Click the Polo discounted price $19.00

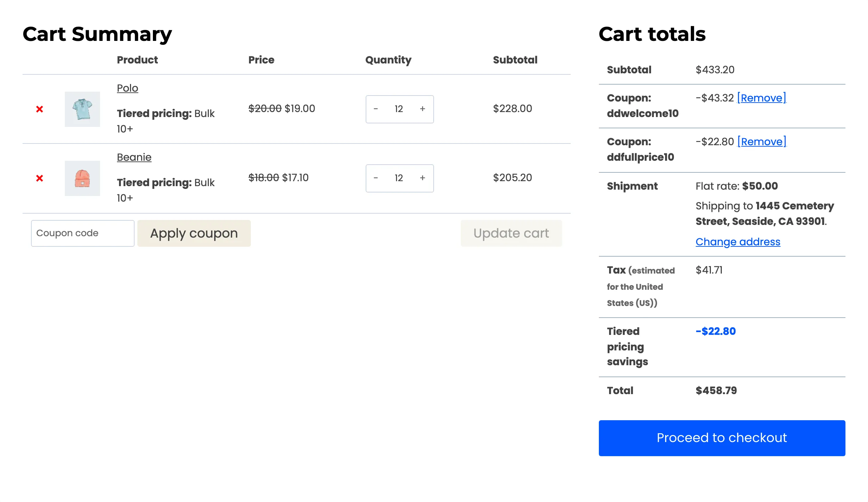[300, 109]
